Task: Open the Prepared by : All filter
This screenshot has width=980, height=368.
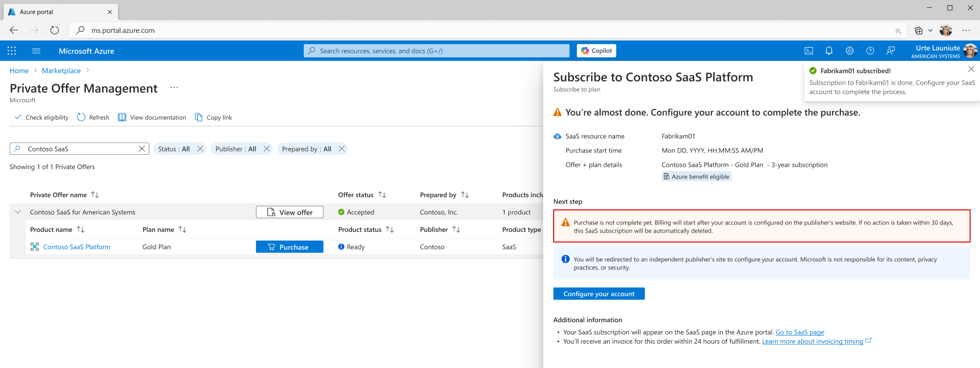Action: coord(307,149)
